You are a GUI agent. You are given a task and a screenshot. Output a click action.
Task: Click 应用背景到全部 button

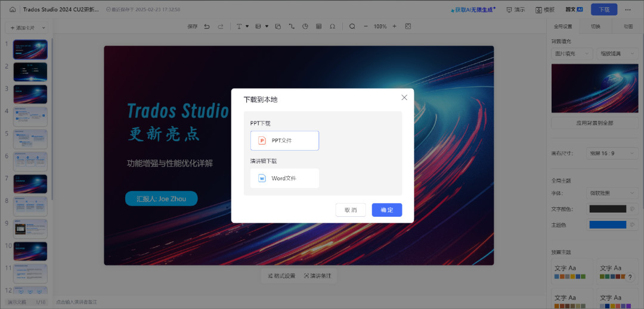pyautogui.click(x=595, y=123)
